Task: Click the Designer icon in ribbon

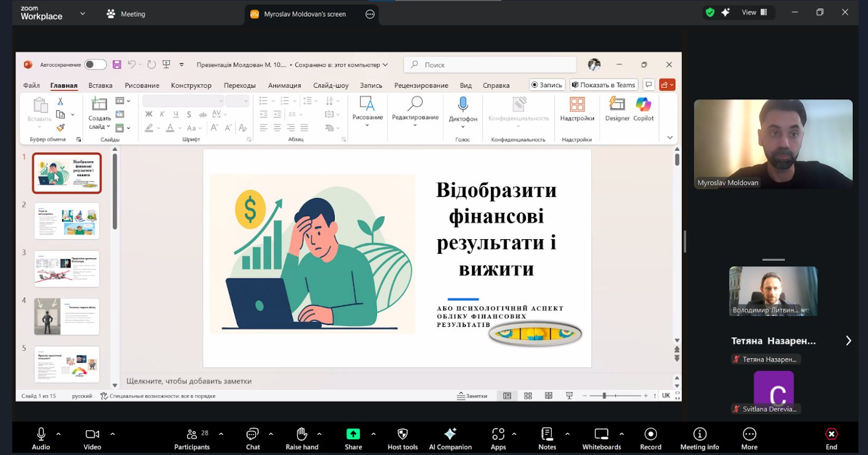Action: (617, 104)
